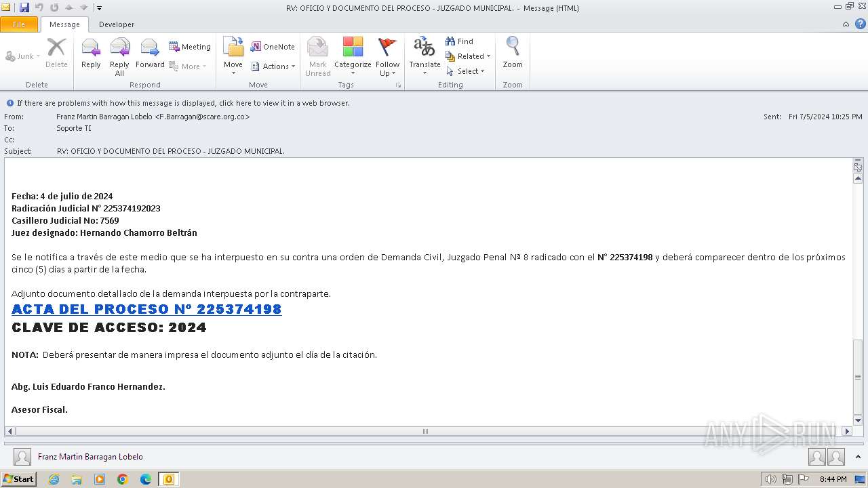Click the second right-side People Pane contact avatar
The image size is (868, 488).
836,457
